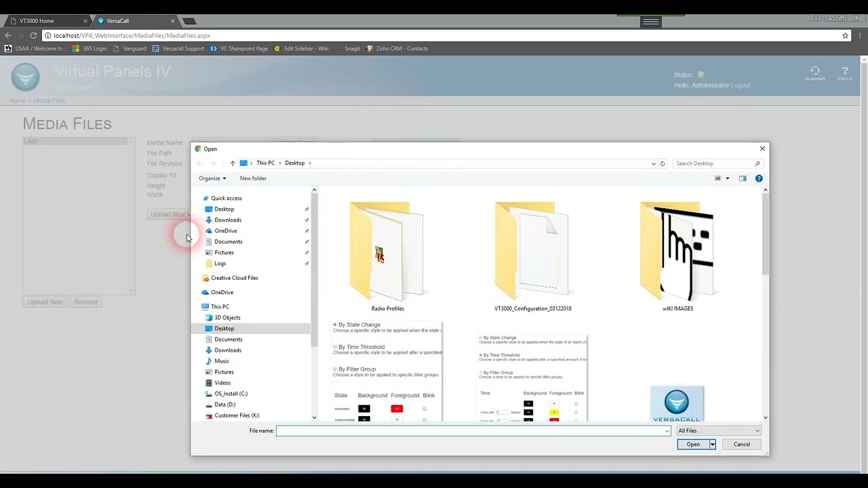This screenshot has width=868, height=488.
Task: Click Upload New below the media list
Action: (x=45, y=302)
